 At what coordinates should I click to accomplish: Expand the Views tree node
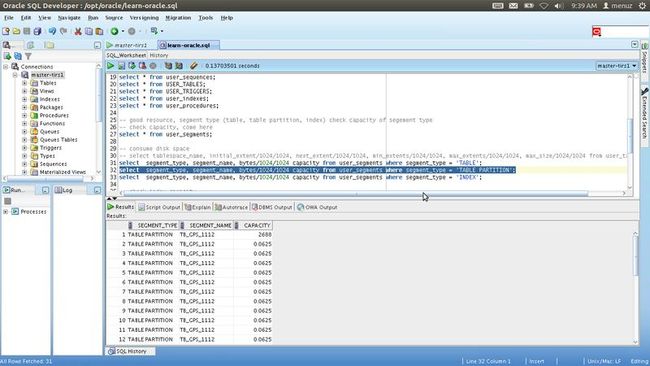pyautogui.click(x=24, y=91)
